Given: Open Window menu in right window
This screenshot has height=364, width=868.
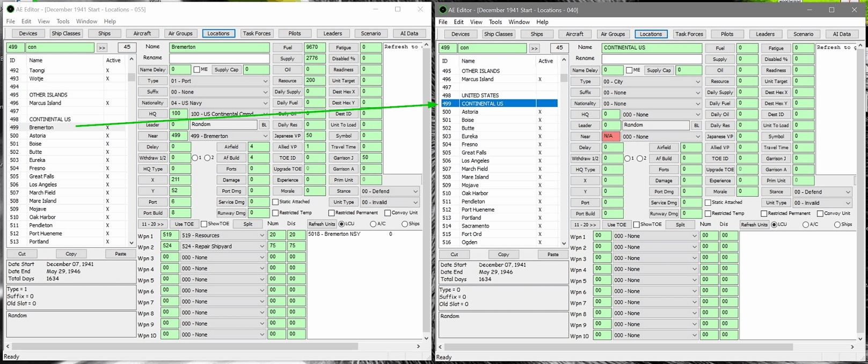Looking at the screenshot, I should [519, 22].
